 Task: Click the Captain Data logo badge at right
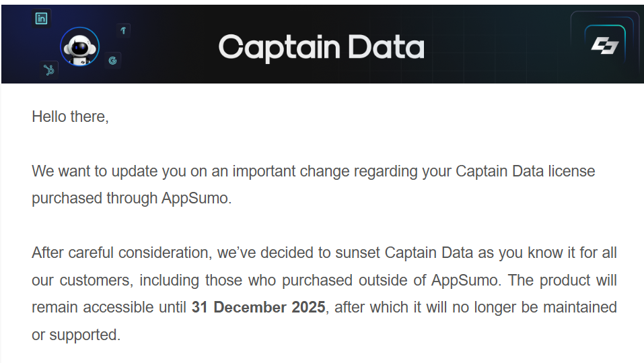(604, 46)
